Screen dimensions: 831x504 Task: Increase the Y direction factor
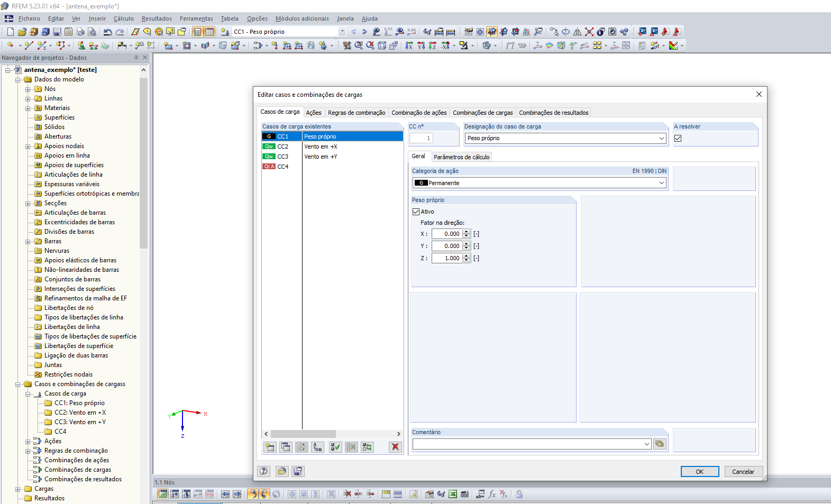[467, 244]
